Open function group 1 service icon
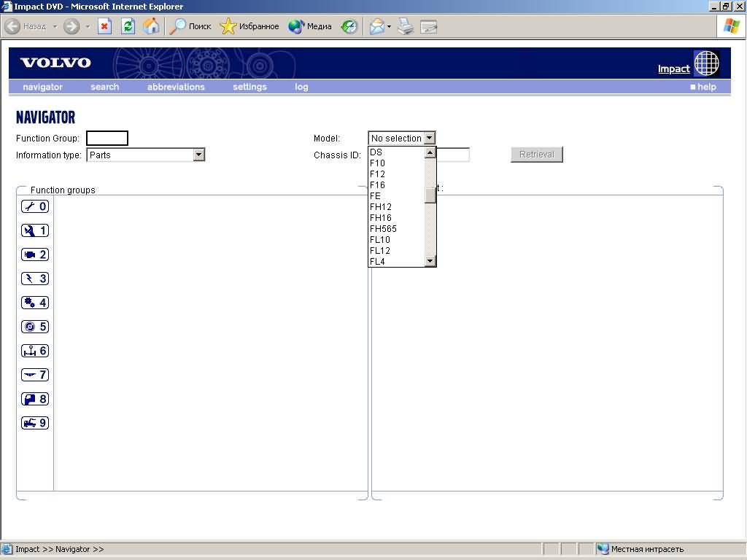This screenshot has width=747, height=560. [x=35, y=230]
